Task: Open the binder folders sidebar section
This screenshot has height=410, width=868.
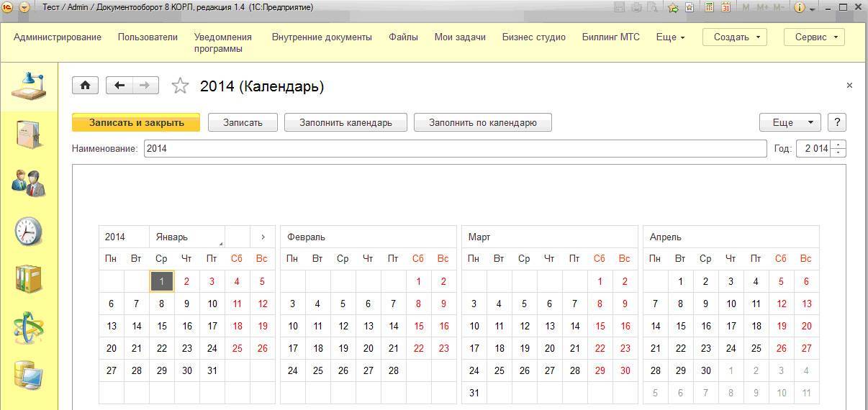Action: [x=29, y=279]
